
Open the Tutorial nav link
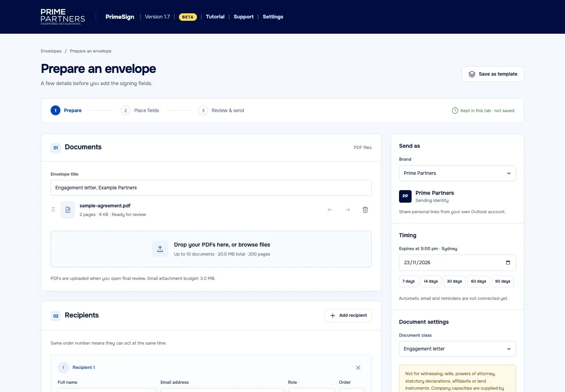click(x=215, y=17)
